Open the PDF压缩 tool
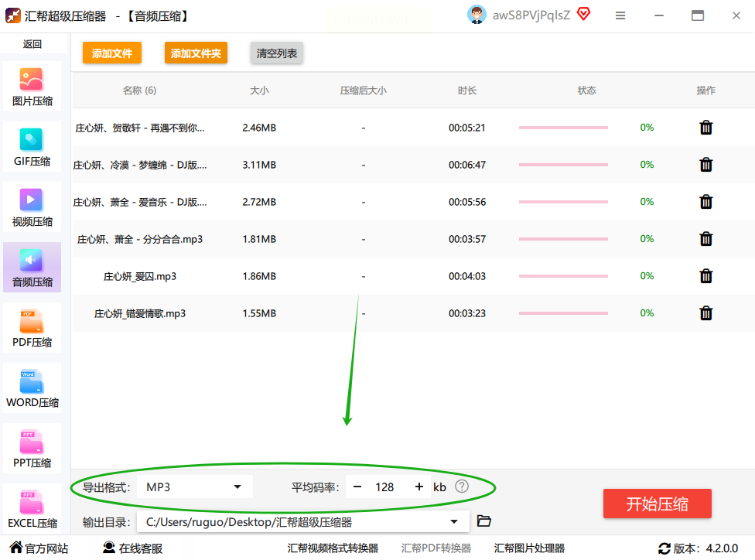This screenshot has width=755, height=560. coord(32,329)
